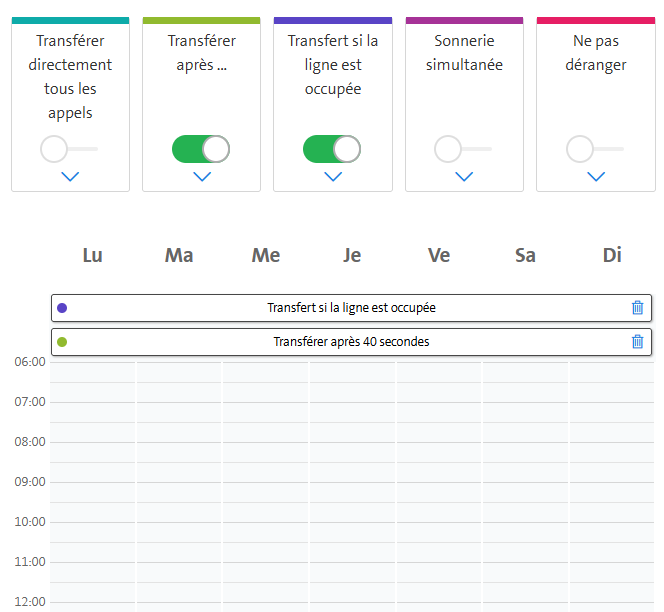Expand the 'Sonnerie simultanée' card chevron

[464, 177]
